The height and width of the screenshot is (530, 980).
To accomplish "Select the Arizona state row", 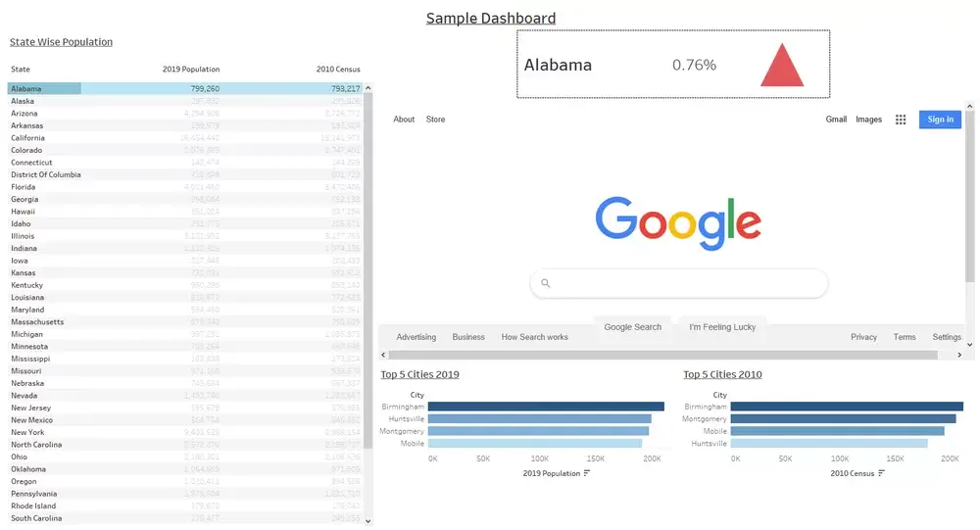I will point(185,113).
